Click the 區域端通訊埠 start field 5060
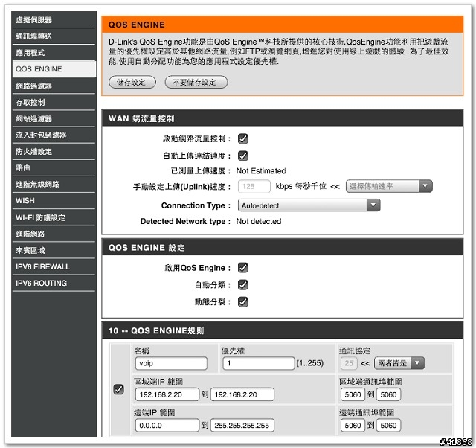This screenshot has height=448, width=476. click(353, 394)
